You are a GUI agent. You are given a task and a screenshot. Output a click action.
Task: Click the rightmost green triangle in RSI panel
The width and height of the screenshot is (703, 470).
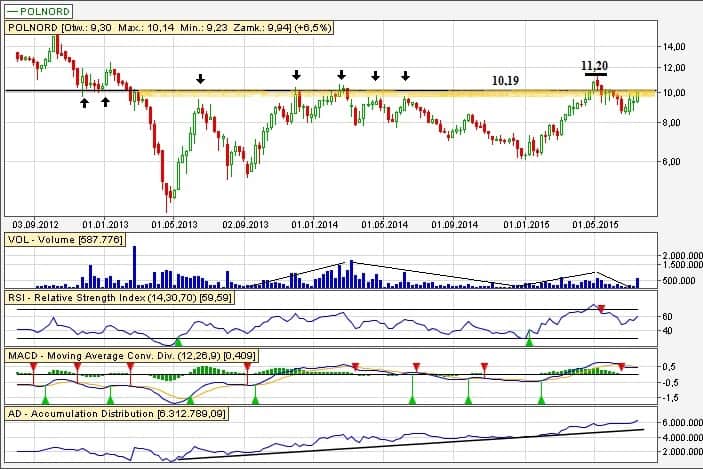pyautogui.click(x=529, y=342)
